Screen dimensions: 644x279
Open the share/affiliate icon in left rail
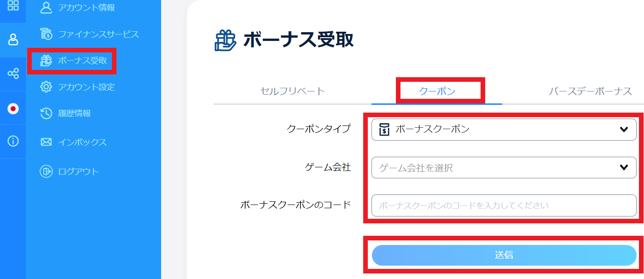coord(13,74)
